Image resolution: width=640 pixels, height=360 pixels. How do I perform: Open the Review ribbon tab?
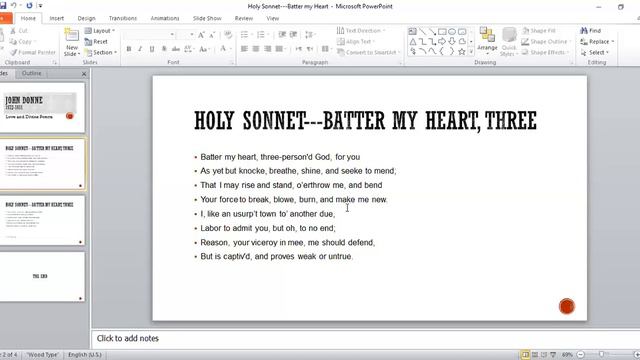244,18
